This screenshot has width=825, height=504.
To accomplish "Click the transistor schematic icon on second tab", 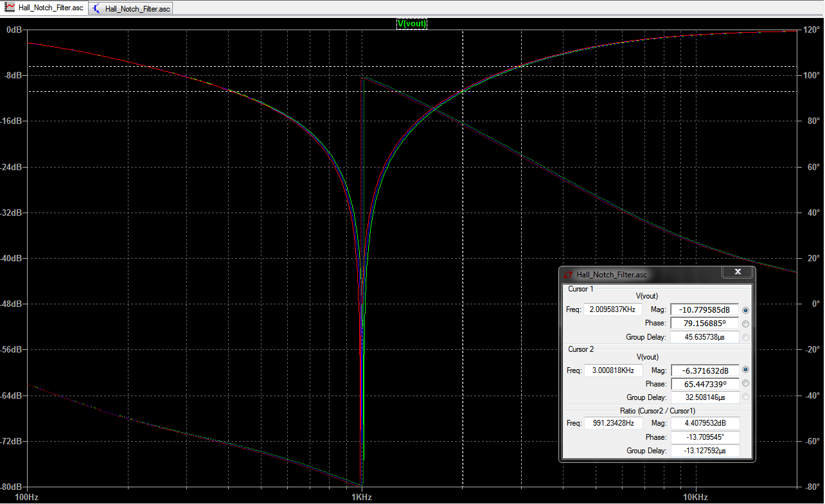I will click(96, 8).
